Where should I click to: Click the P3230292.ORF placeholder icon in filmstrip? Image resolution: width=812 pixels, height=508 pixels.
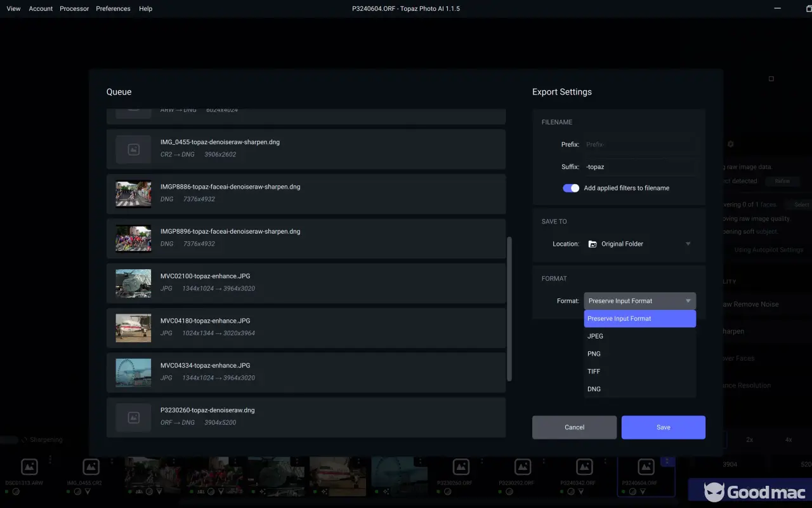(523, 467)
